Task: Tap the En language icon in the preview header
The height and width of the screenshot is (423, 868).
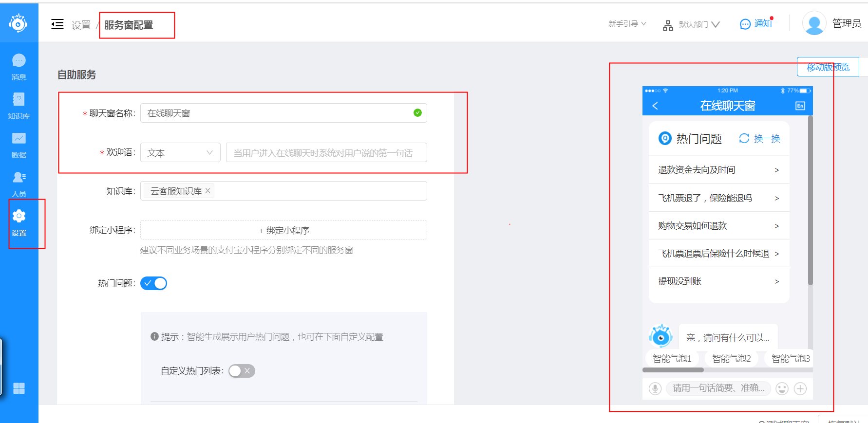Action: click(800, 106)
